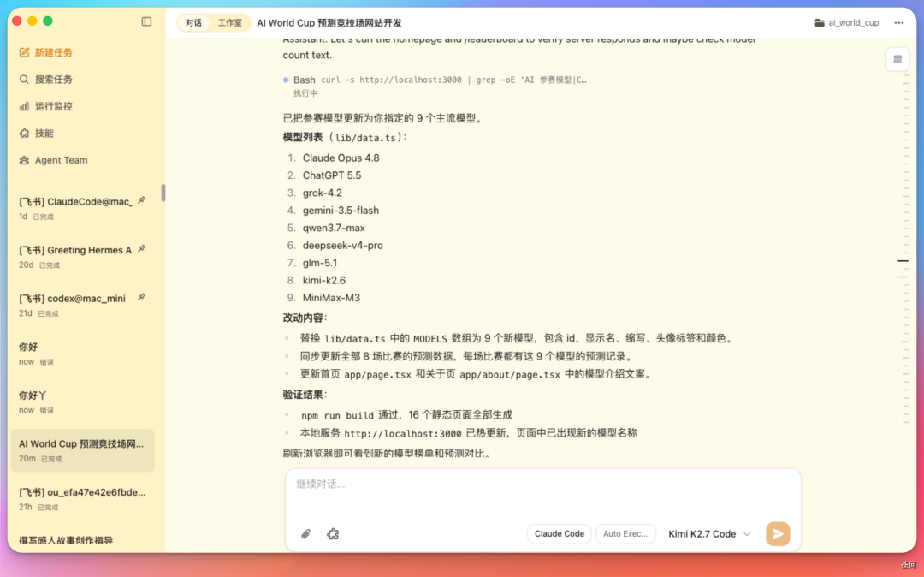The image size is (924, 577).
Task: Unpin the ClaudeCode@mac_ task pin icon
Action: 142,200
